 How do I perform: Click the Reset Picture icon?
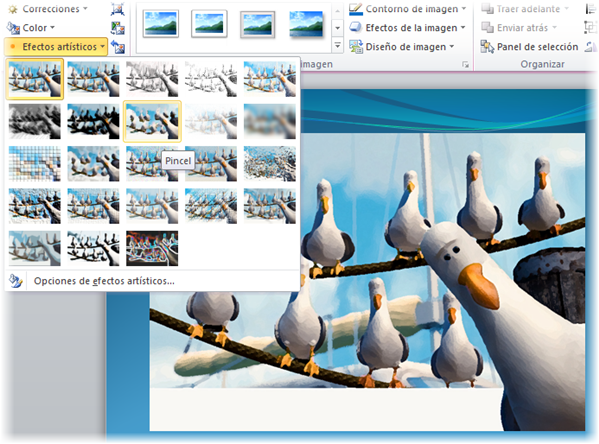pyautogui.click(x=117, y=47)
